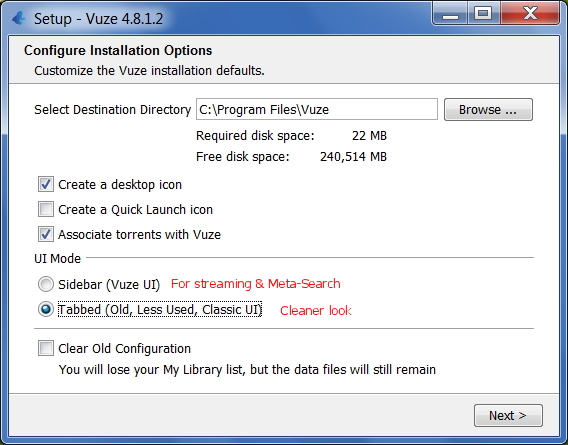The image size is (568, 445).
Task: Click the 240,514 MB free space value
Action: 354,157
